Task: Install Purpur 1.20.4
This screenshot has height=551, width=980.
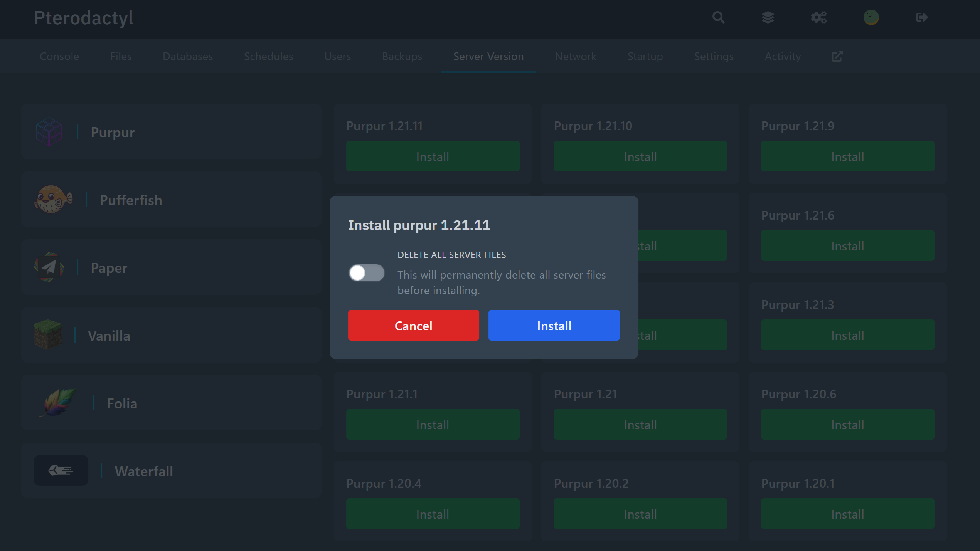Action: 433,514
